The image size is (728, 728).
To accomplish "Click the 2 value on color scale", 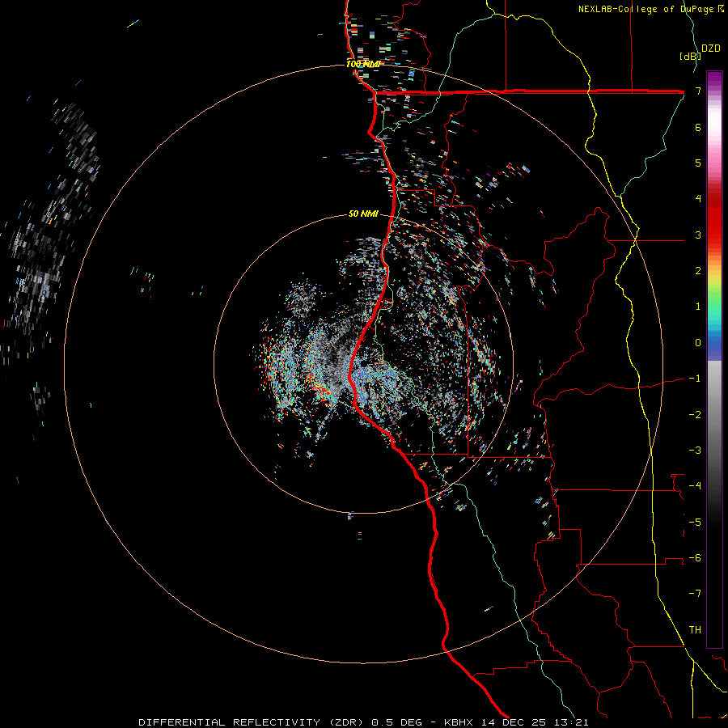I will pyautogui.click(x=698, y=271).
